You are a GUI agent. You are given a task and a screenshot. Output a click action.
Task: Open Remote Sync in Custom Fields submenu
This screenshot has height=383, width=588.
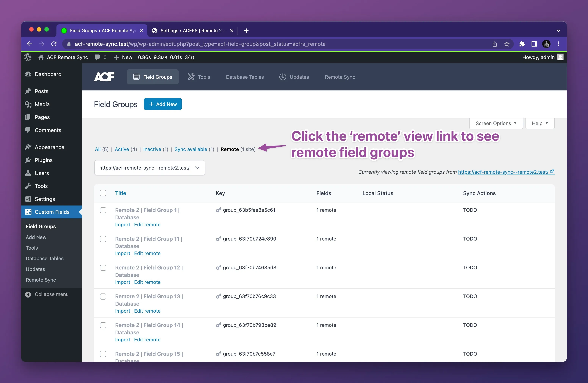tap(41, 280)
